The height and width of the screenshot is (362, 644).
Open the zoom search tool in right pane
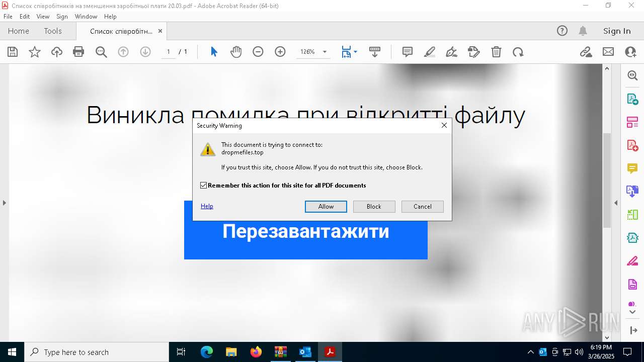pyautogui.click(x=632, y=75)
